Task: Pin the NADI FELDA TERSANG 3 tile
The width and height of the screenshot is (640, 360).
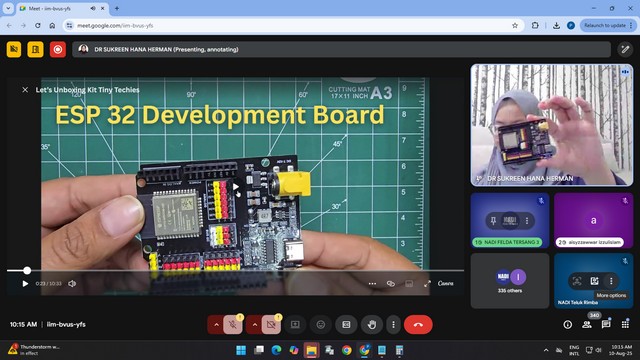Action: 493,221
